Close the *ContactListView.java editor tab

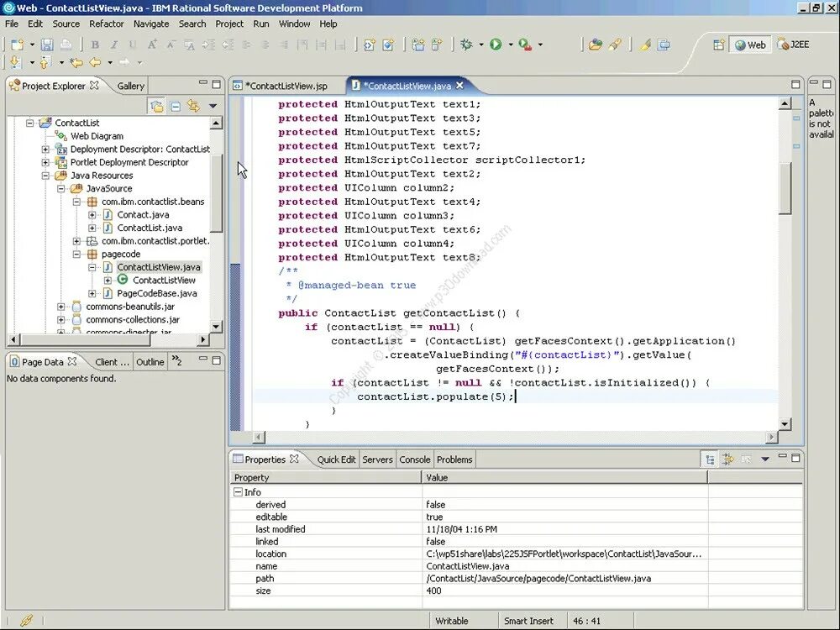point(459,85)
